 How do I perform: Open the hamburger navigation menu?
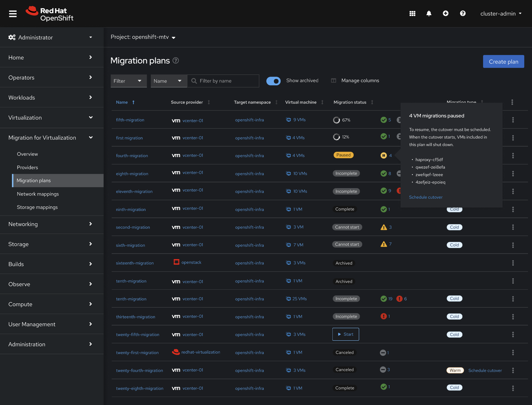tap(13, 14)
